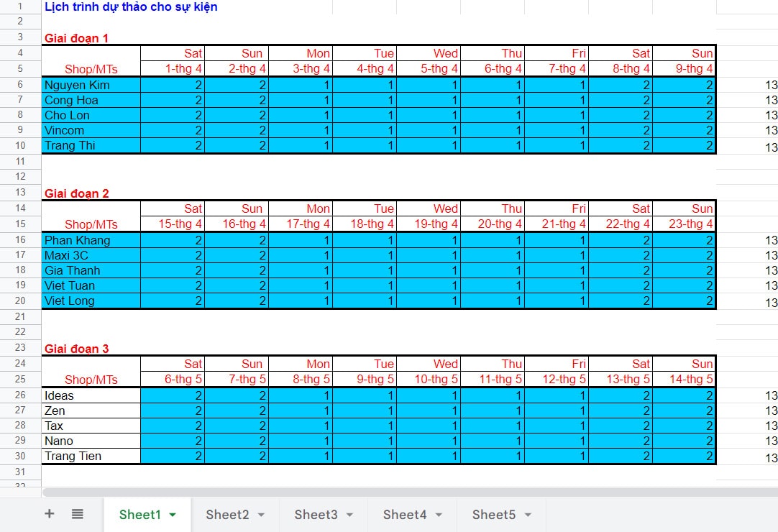The width and height of the screenshot is (778, 532).
Task: Open the all sheets list icon
Action: coord(78,513)
